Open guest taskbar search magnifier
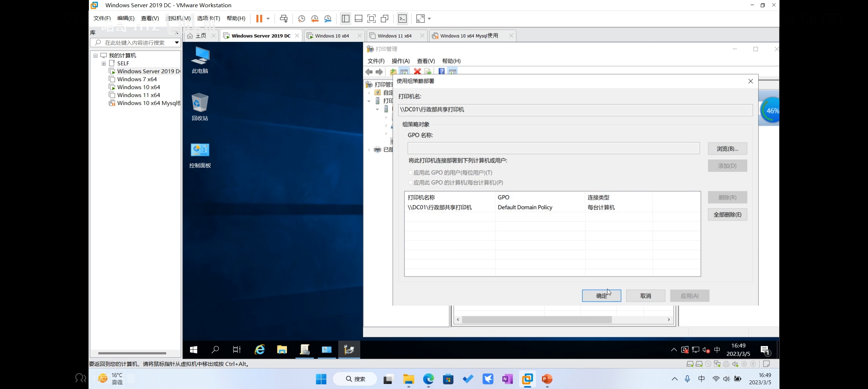 tap(215, 349)
